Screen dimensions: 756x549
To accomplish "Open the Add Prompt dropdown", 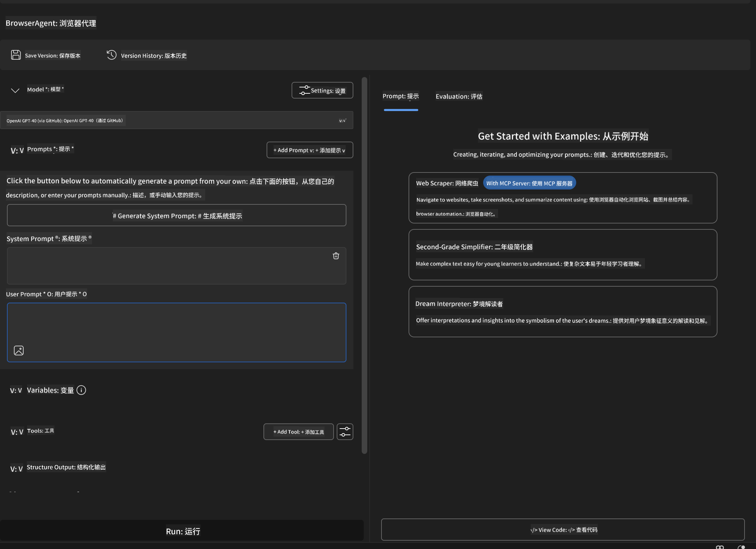I will pos(310,150).
